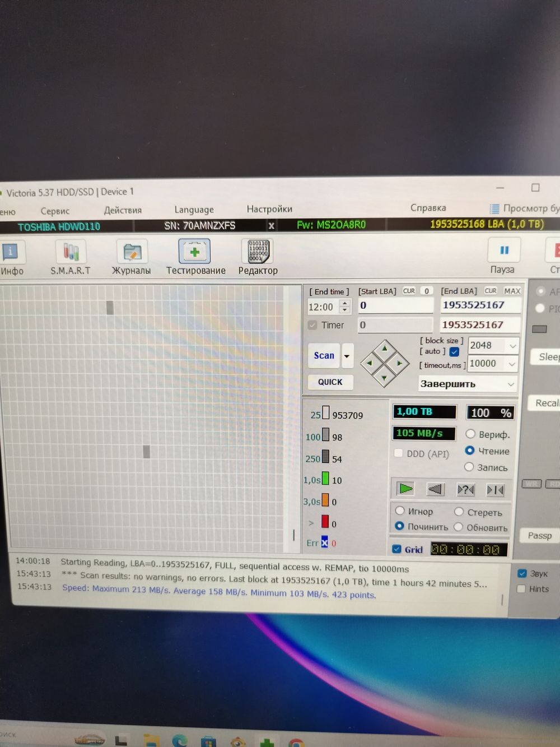Open Просмотр буфера icon in menu bar

[x=494, y=208]
